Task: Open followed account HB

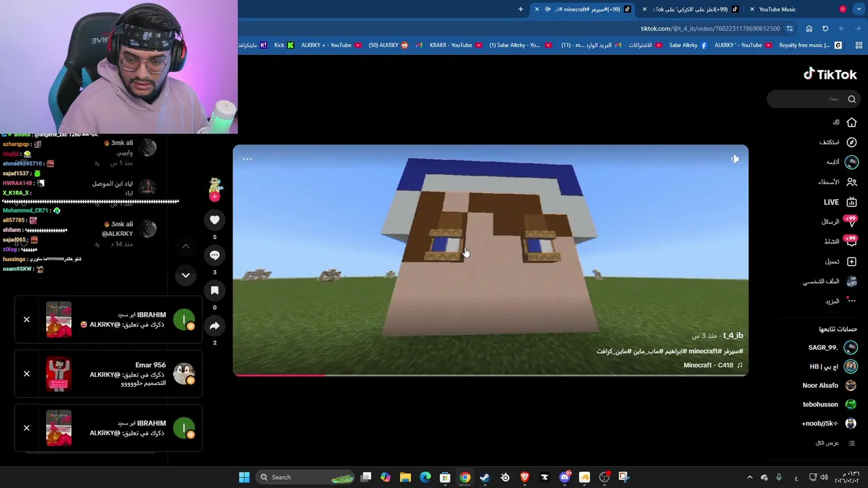Action: [833, 367]
